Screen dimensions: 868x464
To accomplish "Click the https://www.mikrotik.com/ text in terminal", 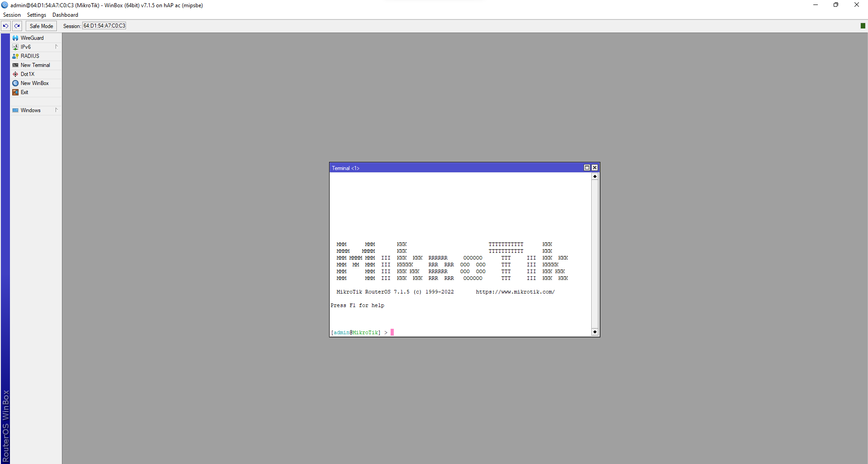I will pyautogui.click(x=515, y=292).
